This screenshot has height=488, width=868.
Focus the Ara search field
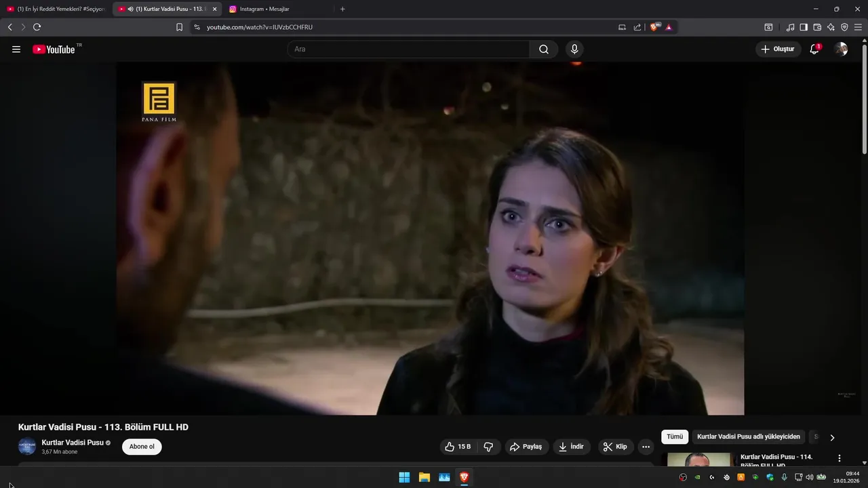point(408,49)
